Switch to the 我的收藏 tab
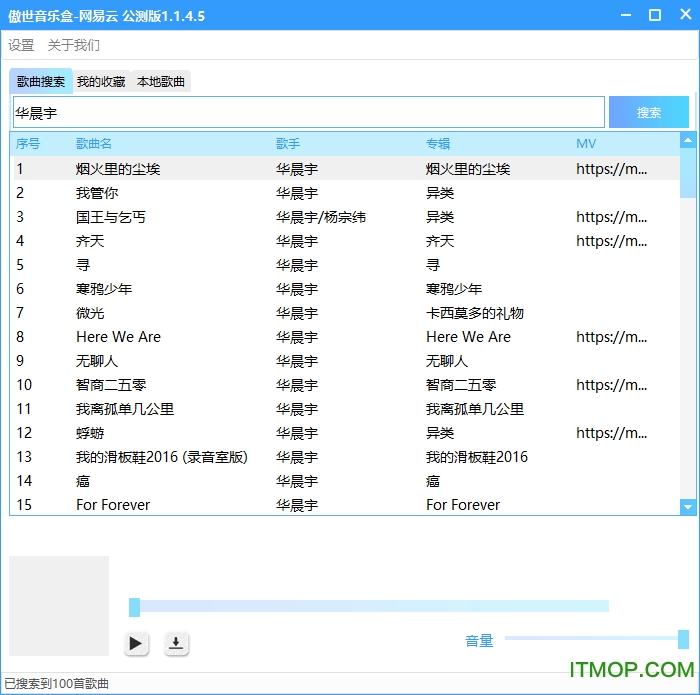 click(101, 82)
